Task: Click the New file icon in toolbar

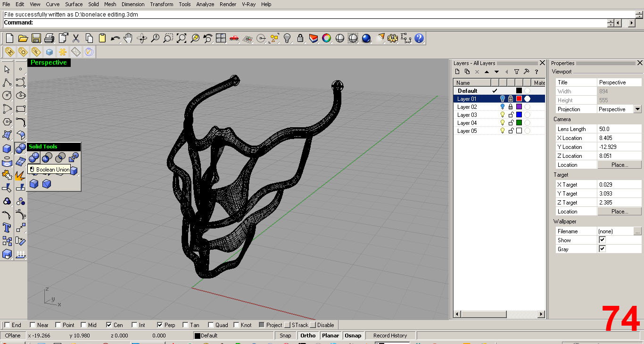Action: pyautogui.click(x=9, y=38)
